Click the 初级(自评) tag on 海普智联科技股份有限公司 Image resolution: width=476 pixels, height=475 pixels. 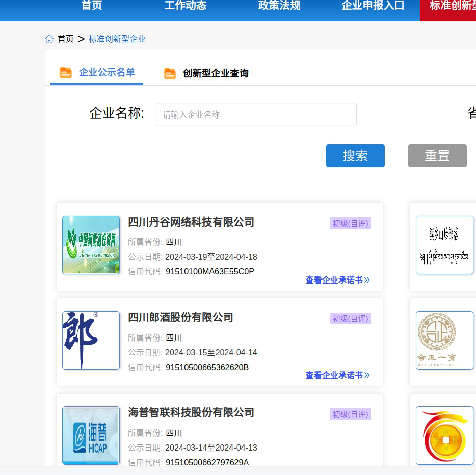[x=350, y=414]
